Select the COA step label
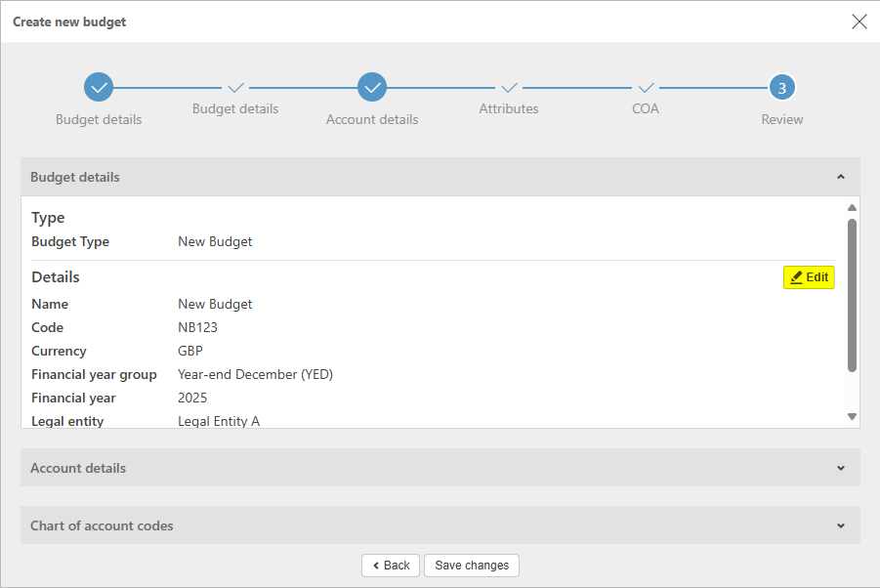The width and height of the screenshot is (880, 588). pos(646,109)
